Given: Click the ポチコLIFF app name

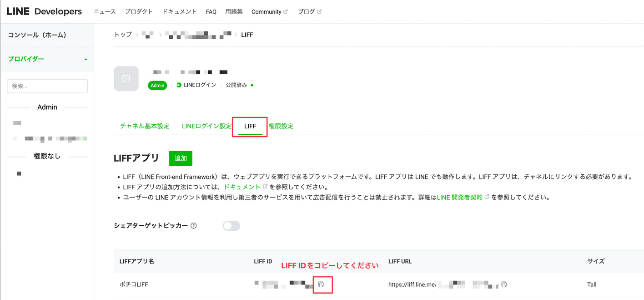Looking at the screenshot, I should click(x=134, y=285).
